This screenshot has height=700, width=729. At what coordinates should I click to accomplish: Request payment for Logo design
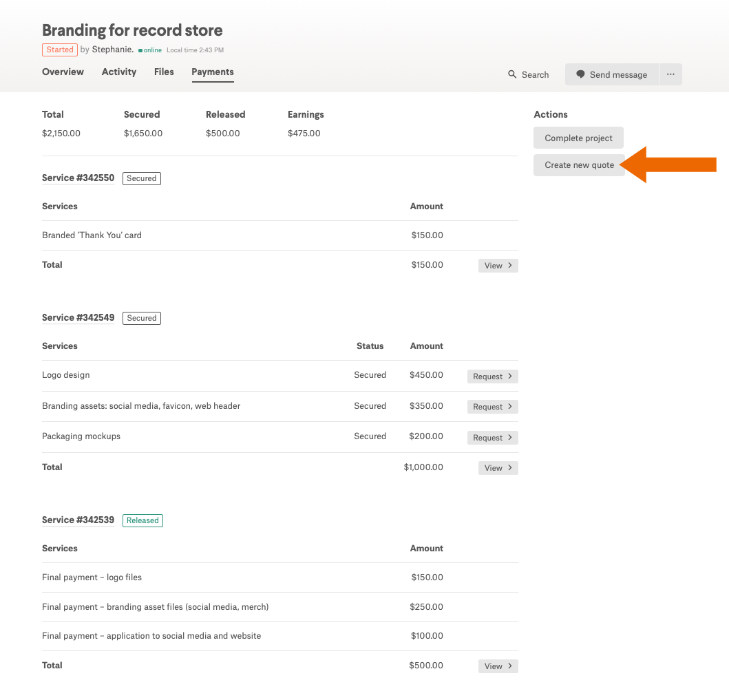492,376
